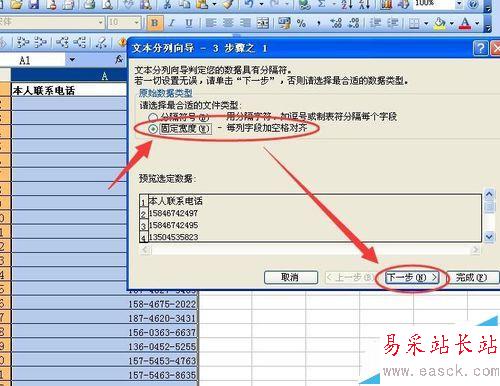The height and width of the screenshot is (386, 500).
Task: Click the Remove Precedent Arrows icon
Action: pyautogui.click(x=40, y=42)
